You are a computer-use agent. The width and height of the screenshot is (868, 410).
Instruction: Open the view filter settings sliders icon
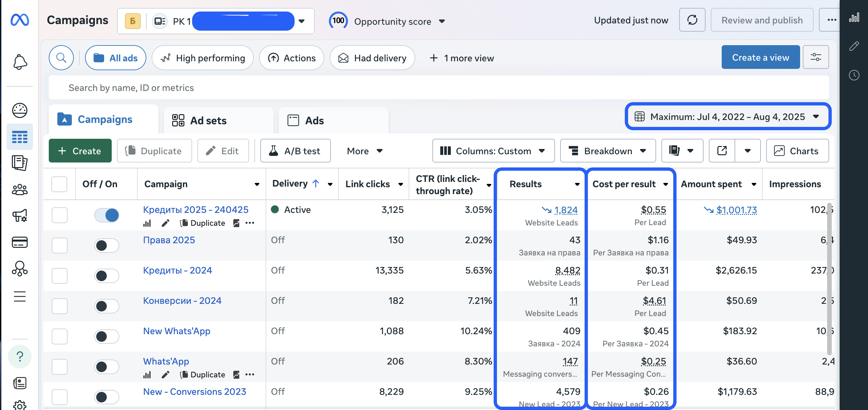point(815,57)
